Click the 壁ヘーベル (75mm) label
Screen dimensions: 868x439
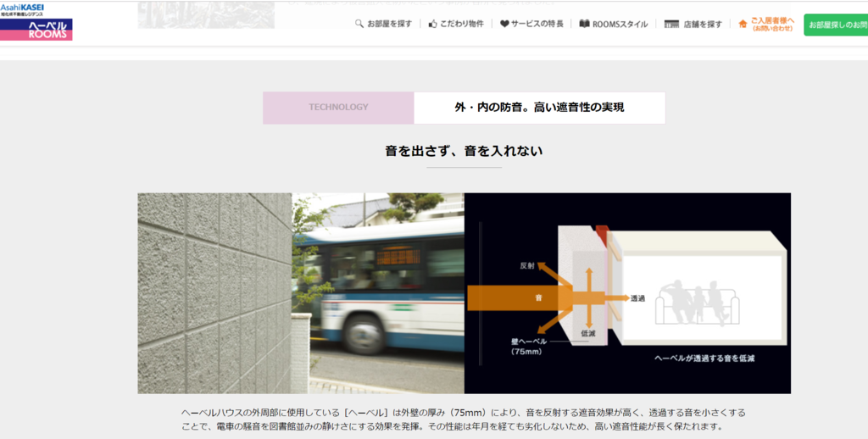click(x=529, y=347)
